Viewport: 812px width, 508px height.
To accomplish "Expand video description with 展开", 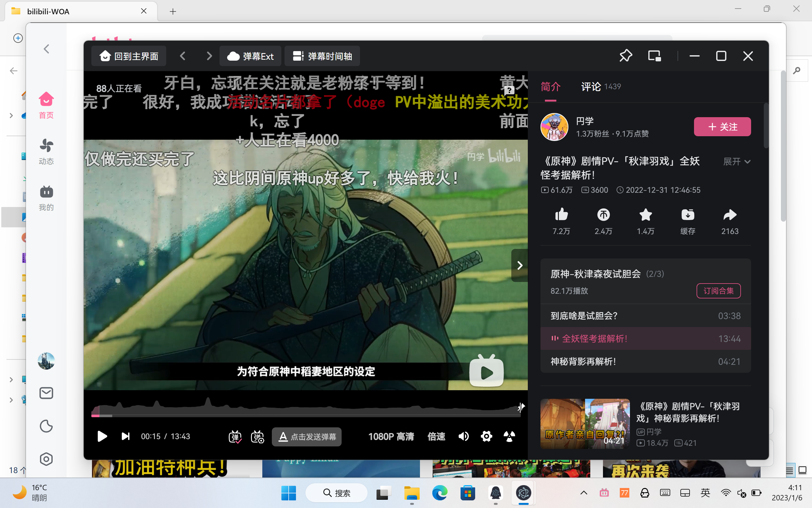I will pyautogui.click(x=737, y=162).
